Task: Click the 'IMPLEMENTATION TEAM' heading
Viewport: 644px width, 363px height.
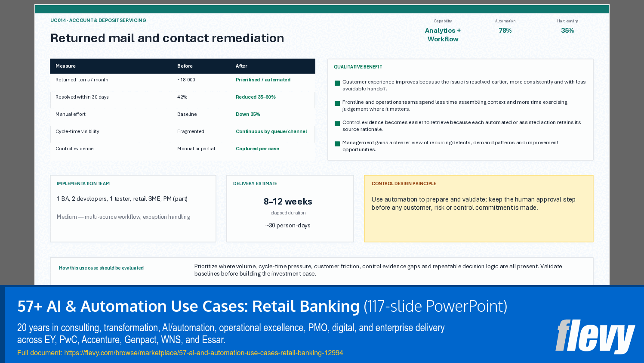Action: point(83,183)
